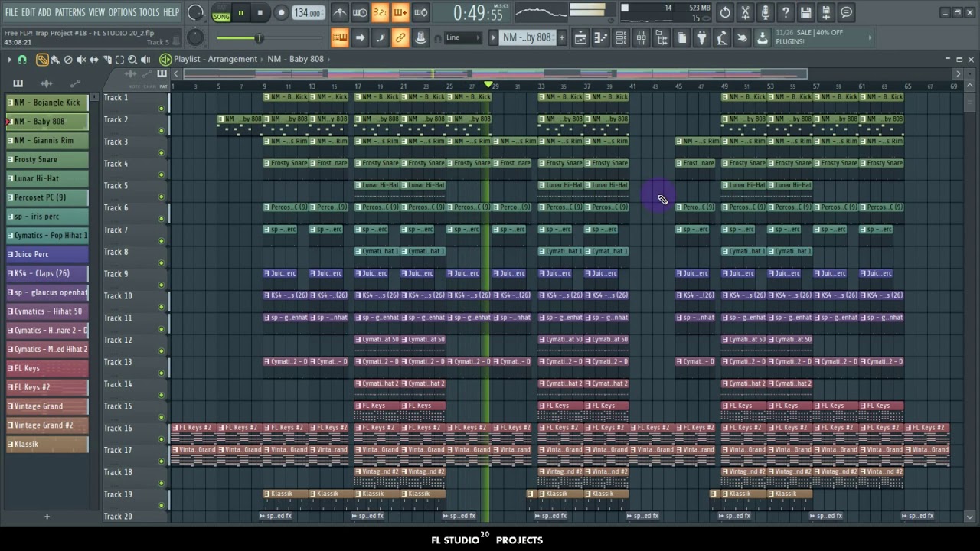980x551 pixels.
Task: Select the NM - Bojangle Kick pattern
Action: click(x=47, y=103)
